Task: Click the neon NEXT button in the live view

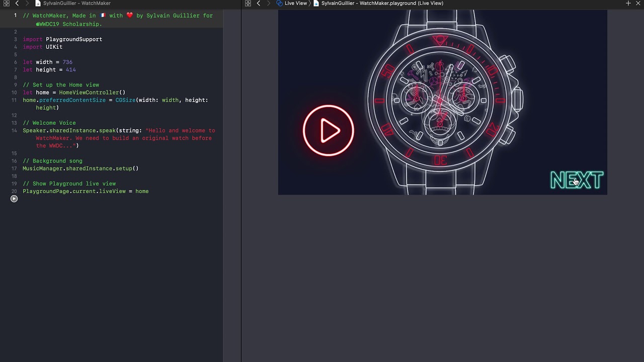Action: tap(577, 180)
